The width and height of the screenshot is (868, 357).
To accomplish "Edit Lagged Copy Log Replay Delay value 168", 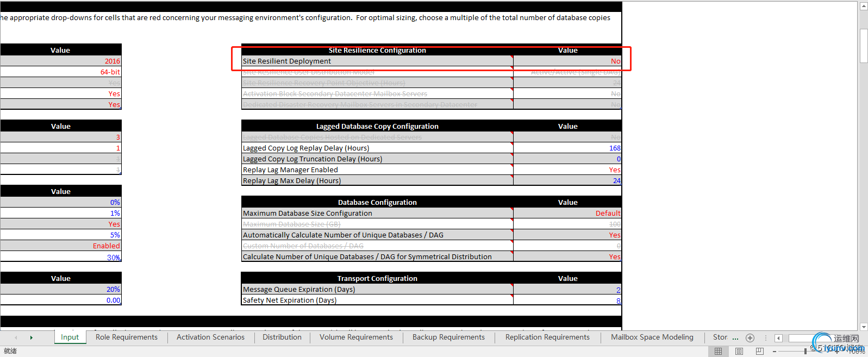I will click(x=567, y=148).
